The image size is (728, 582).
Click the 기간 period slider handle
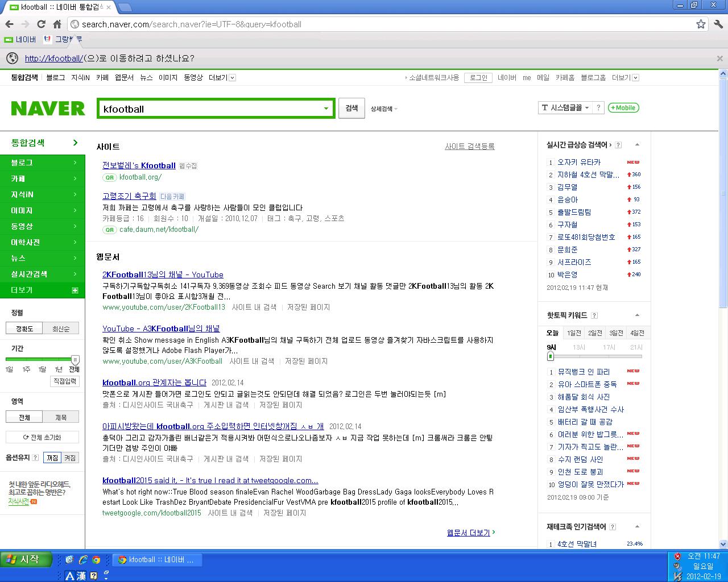coord(75,360)
